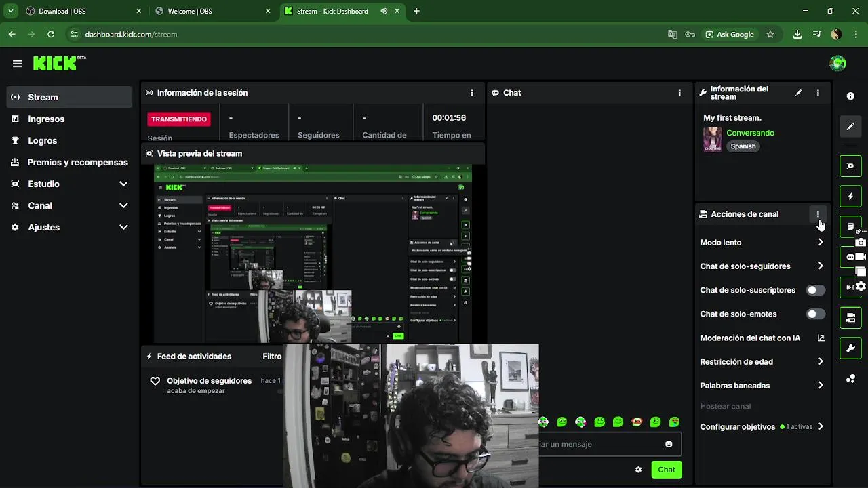Viewport: 868px width, 488px height.
Task: Open Información de la sesión three-dot menu
Action: pos(472,93)
